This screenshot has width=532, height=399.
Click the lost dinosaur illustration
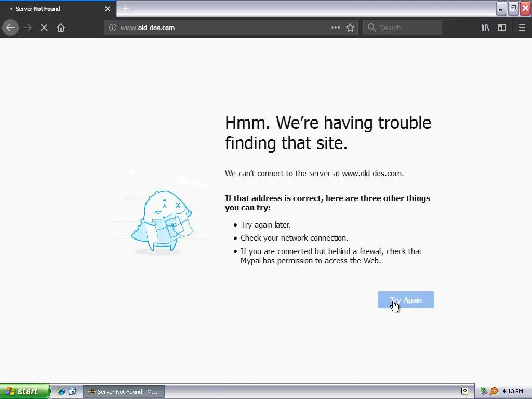pyautogui.click(x=162, y=221)
